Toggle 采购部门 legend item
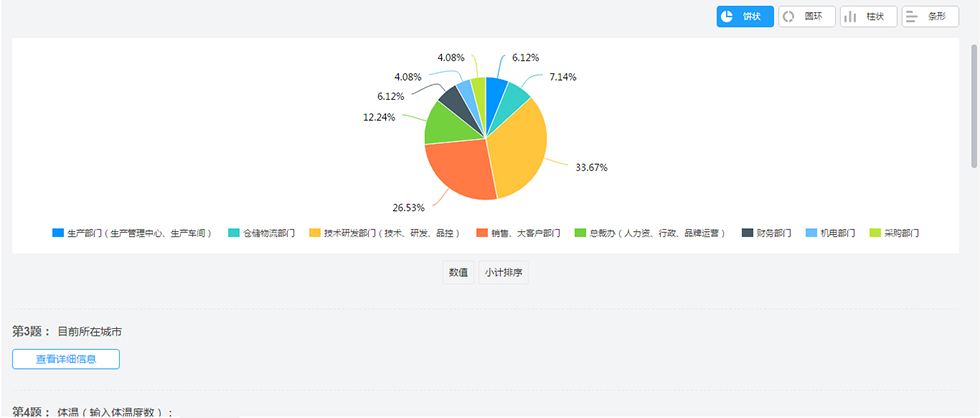Image resolution: width=980 pixels, height=418 pixels. point(894,233)
